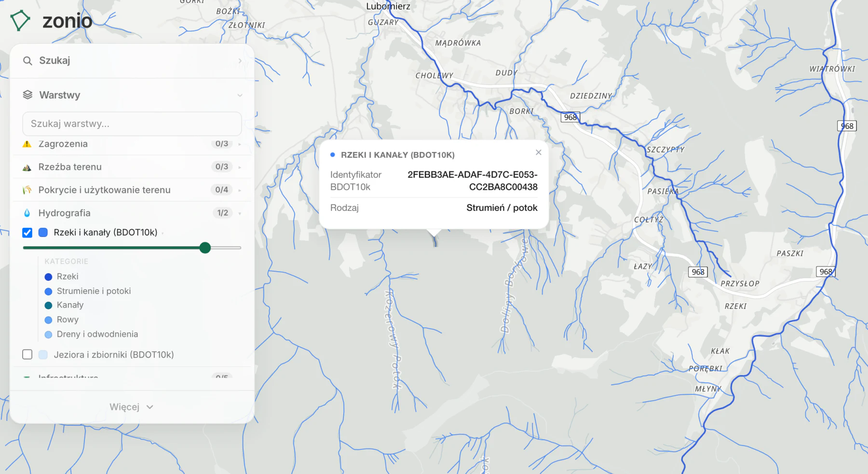Expand Rzeźba terenu category arrow
Viewport: 868px width, 474px height.
(240, 167)
